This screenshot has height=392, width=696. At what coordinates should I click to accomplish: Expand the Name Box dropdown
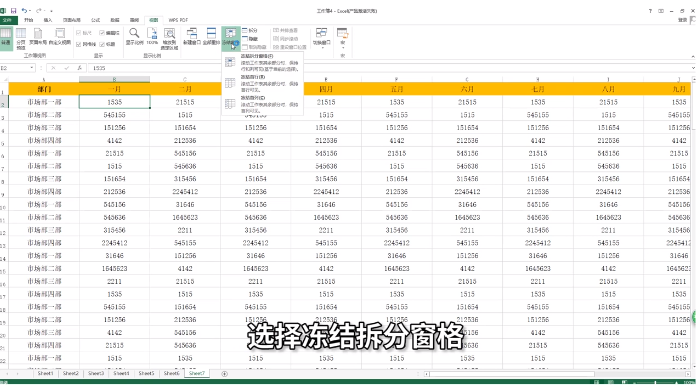point(32,68)
